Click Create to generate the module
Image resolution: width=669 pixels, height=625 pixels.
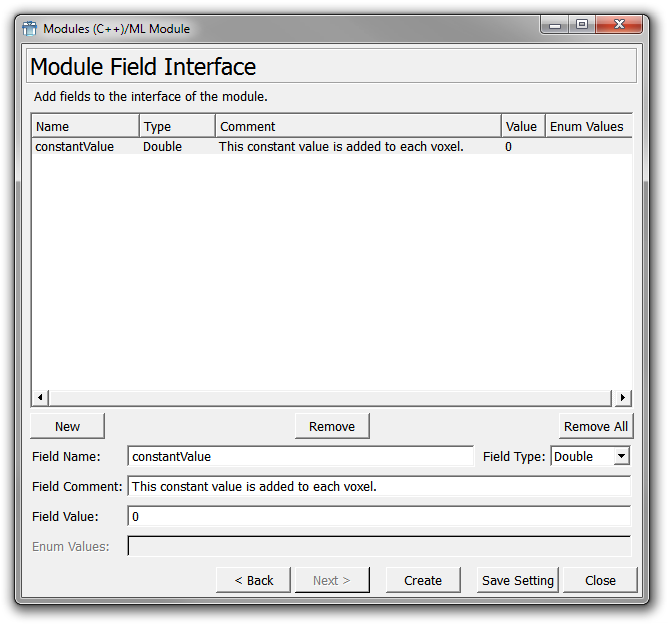423,580
